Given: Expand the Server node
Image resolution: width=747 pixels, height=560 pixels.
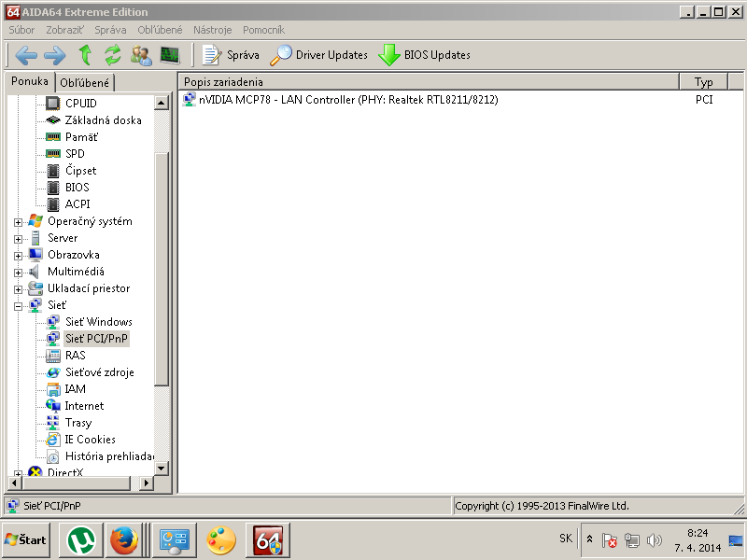Looking at the screenshot, I should click(x=18, y=239).
